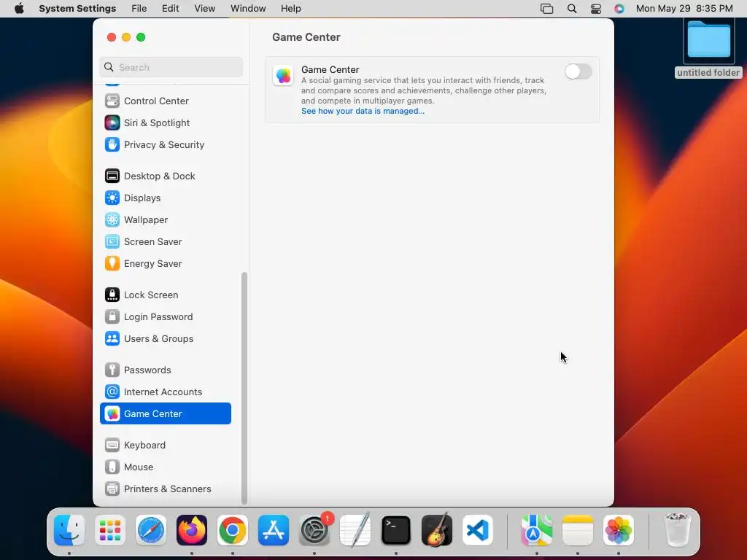This screenshot has height=560, width=747.
Task: Launch Terminal from the Dock
Action: pos(396,530)
